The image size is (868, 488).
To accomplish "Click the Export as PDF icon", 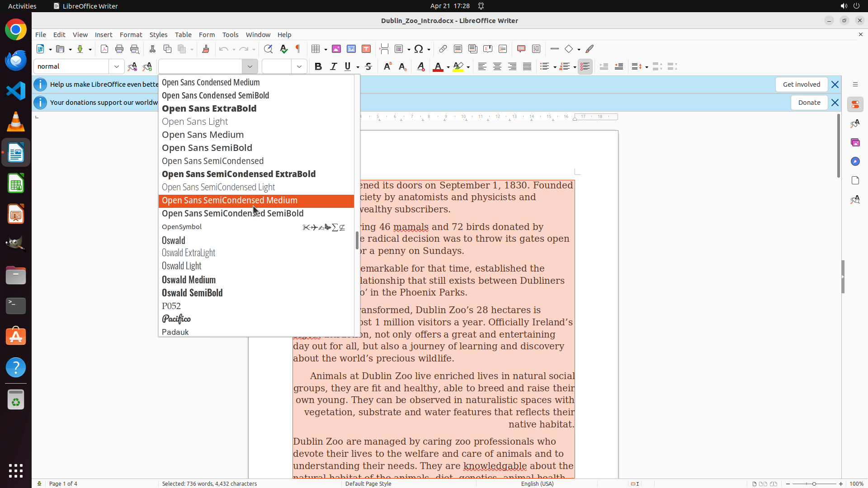I will click(x=104, y=49).
